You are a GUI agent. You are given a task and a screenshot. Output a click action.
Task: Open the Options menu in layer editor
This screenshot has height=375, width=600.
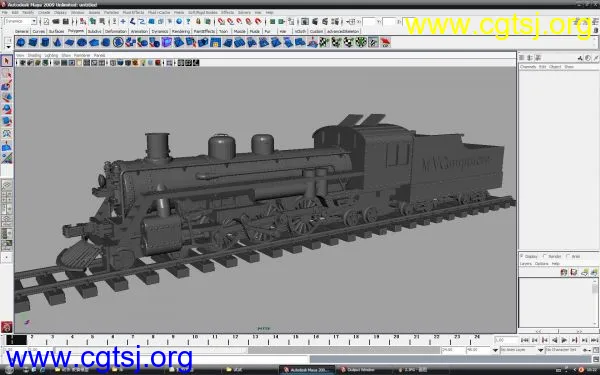pyautogui.click(x=541, y=264)
